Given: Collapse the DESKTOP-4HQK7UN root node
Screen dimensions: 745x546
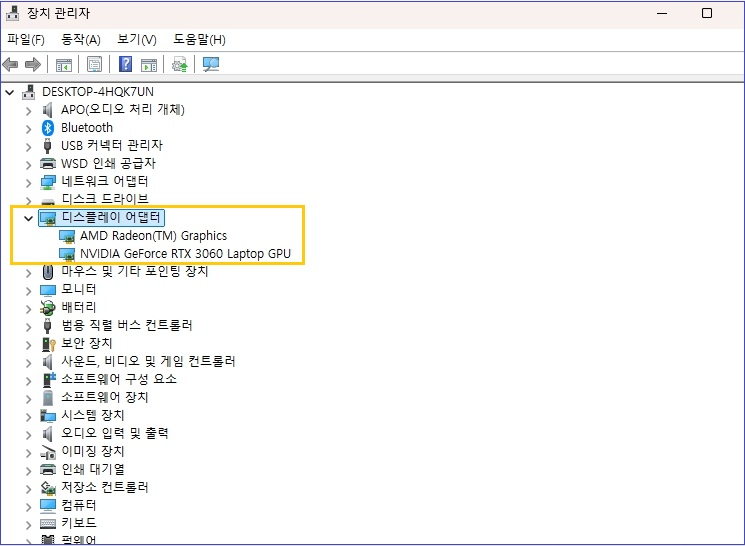Looking at the screenshot, I should click(x=10, y=92).
